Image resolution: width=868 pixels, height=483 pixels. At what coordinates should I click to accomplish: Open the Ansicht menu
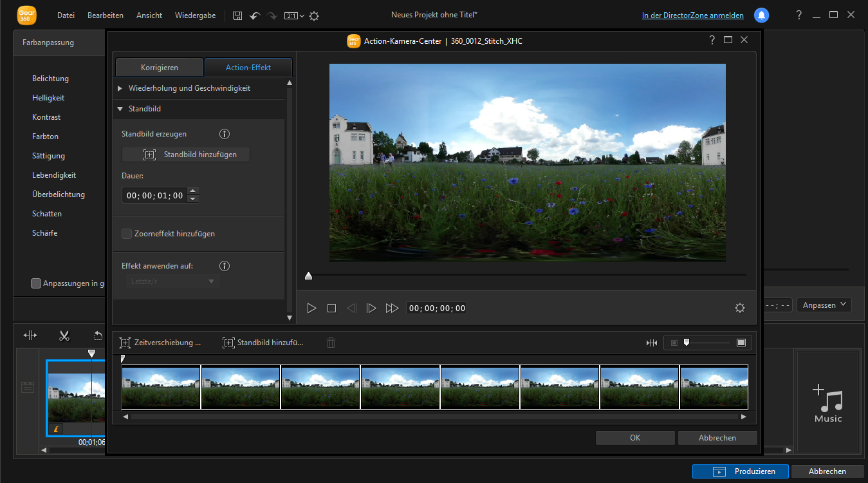tap(149, 15)
